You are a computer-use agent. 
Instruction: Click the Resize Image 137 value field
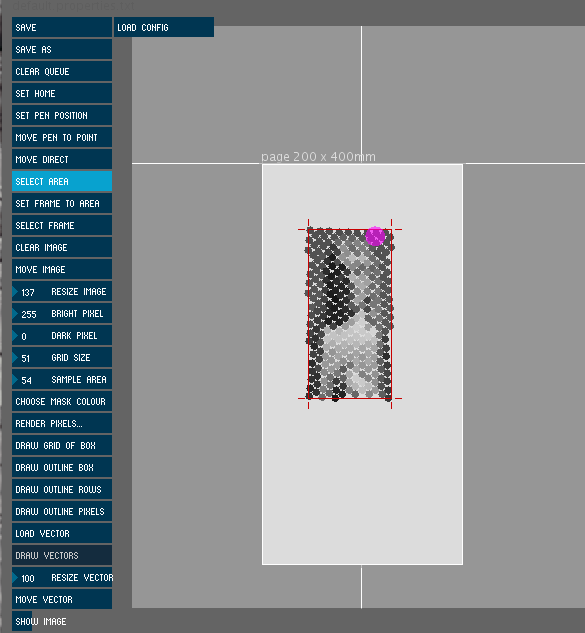(28, 292)
